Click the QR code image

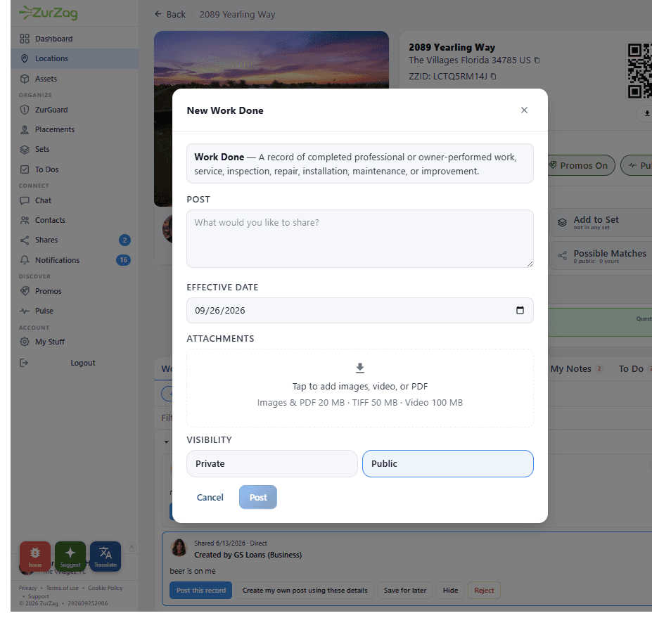click(639, 71)
